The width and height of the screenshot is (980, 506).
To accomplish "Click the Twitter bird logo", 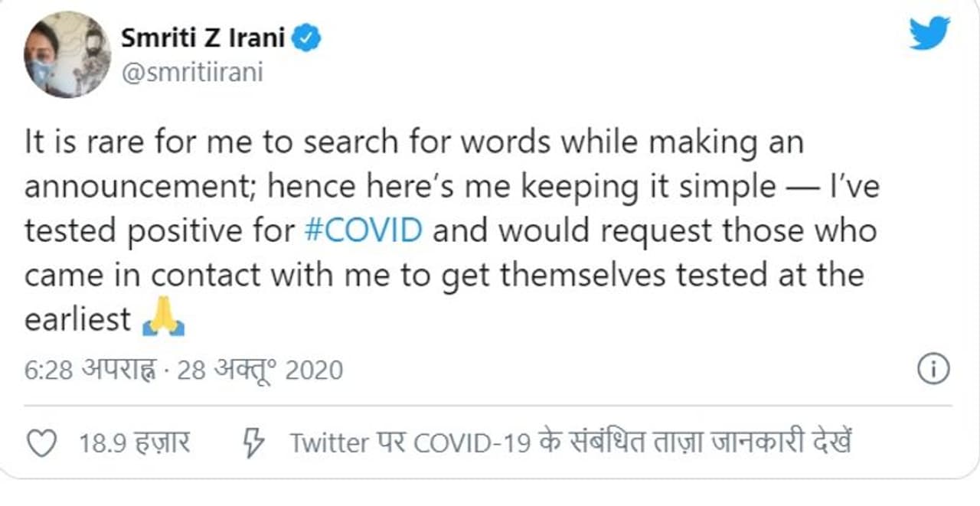I will 929,33.
